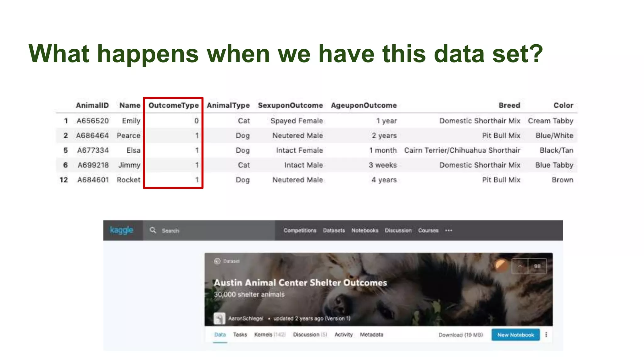Image resolution: width=644 pixels, height=362 pixels.
Task: Click AaronSchlegel author avatar thumbnail
Action: (219, 318)
